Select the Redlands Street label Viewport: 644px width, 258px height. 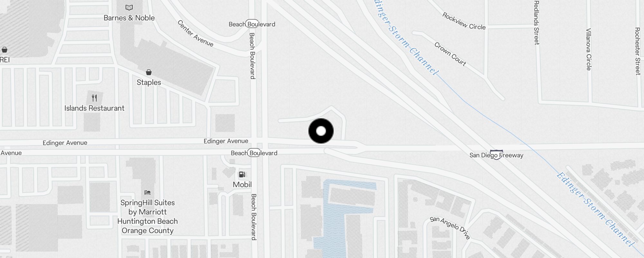(x=536, y=23)
